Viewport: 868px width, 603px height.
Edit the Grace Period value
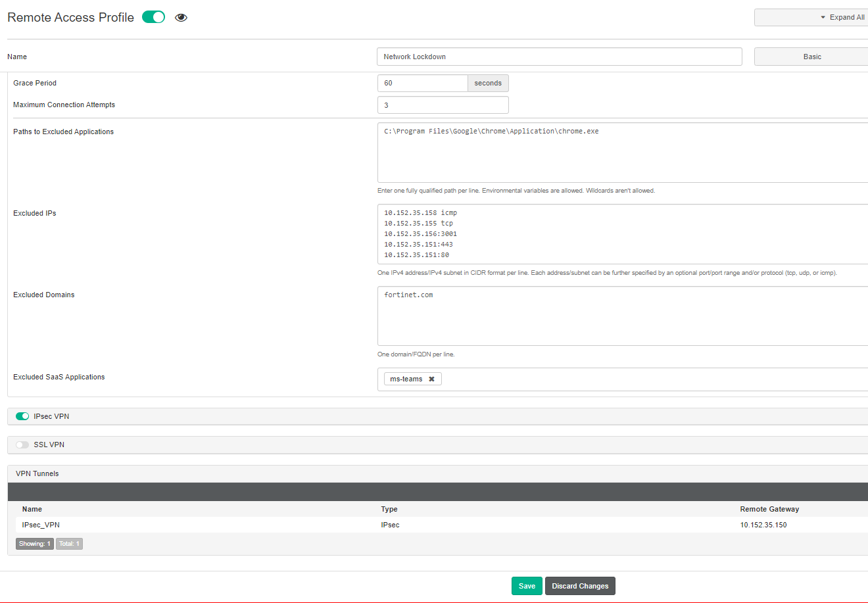pos(423,83)
